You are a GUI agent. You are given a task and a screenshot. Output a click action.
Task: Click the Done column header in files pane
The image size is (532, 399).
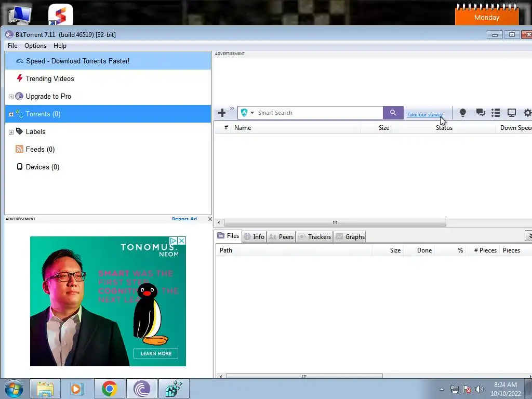click(x=419, y=250)
